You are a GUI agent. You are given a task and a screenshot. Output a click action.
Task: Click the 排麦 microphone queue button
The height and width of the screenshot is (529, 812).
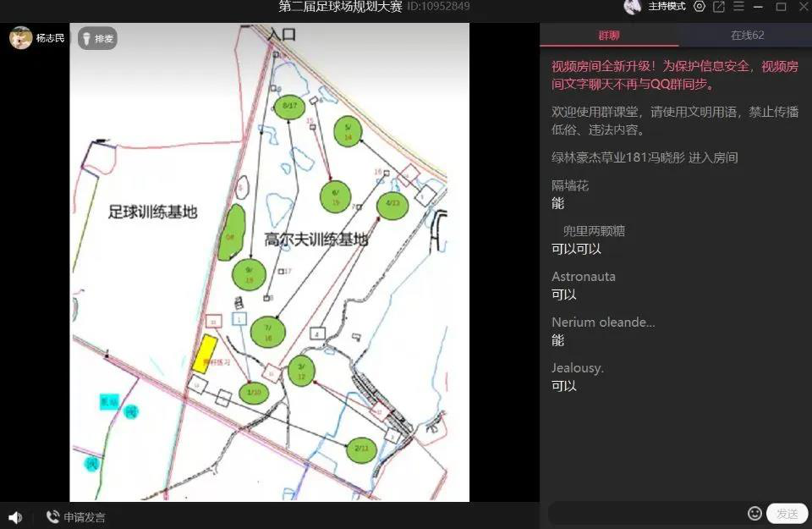97,38
